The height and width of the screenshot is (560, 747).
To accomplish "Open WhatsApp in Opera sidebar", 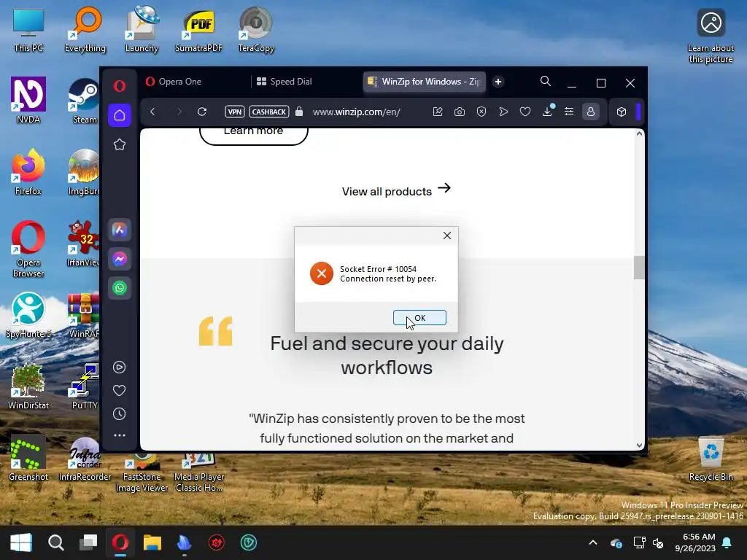I will pyautogui.click(x=120, y=287).
